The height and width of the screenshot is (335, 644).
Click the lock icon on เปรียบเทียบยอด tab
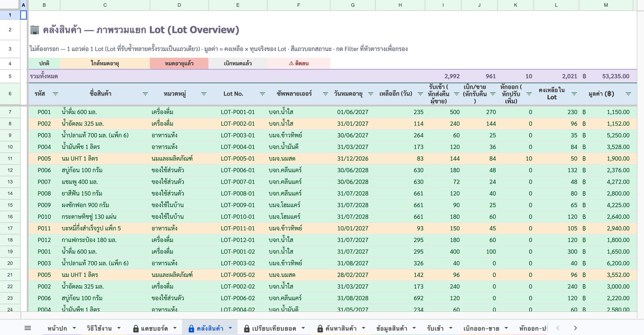point(247,329)
